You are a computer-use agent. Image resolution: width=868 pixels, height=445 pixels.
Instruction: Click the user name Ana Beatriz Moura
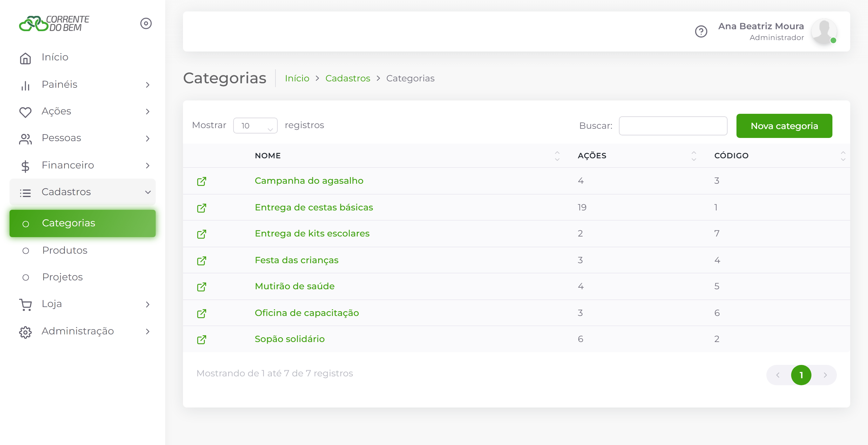point(761,26)
